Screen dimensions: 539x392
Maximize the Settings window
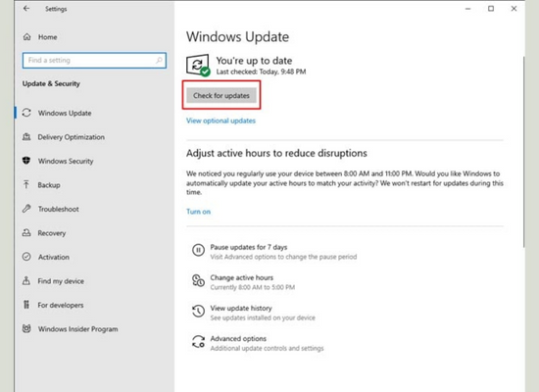pos(491,9)
